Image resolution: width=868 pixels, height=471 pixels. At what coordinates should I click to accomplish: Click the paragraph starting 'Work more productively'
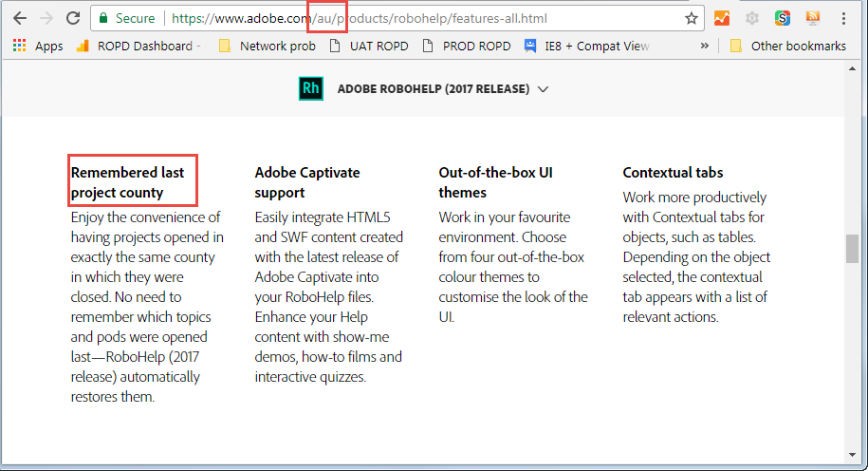coord(696,257)
